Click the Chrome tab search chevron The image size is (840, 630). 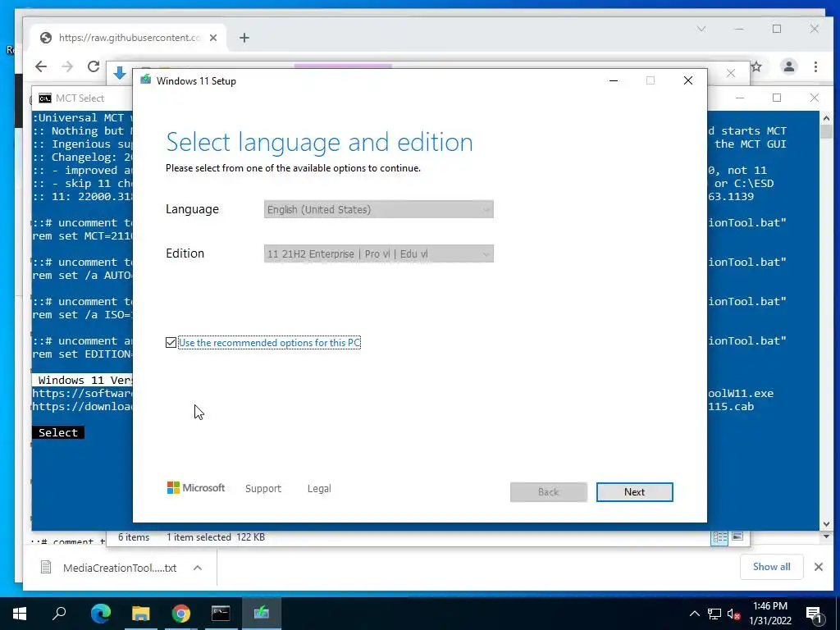click(701, 29)
